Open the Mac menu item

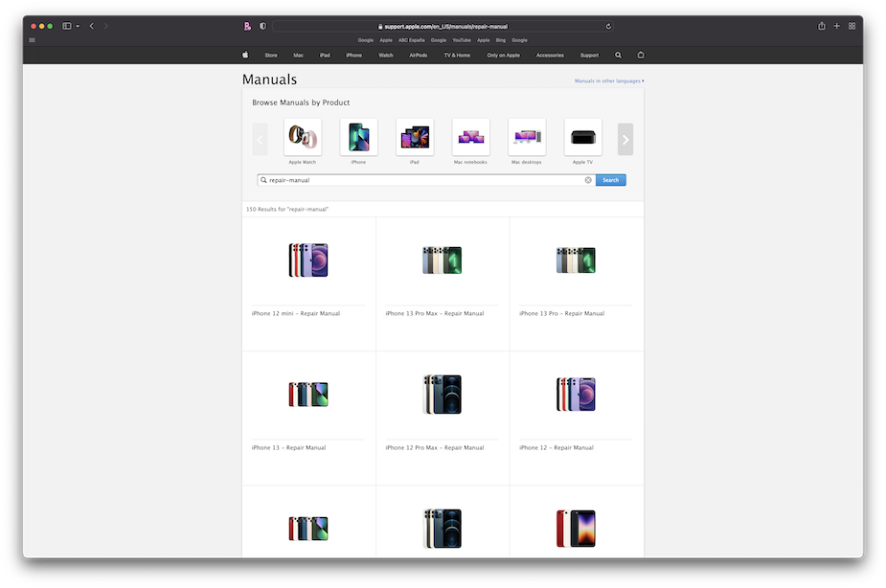point(298,56)
